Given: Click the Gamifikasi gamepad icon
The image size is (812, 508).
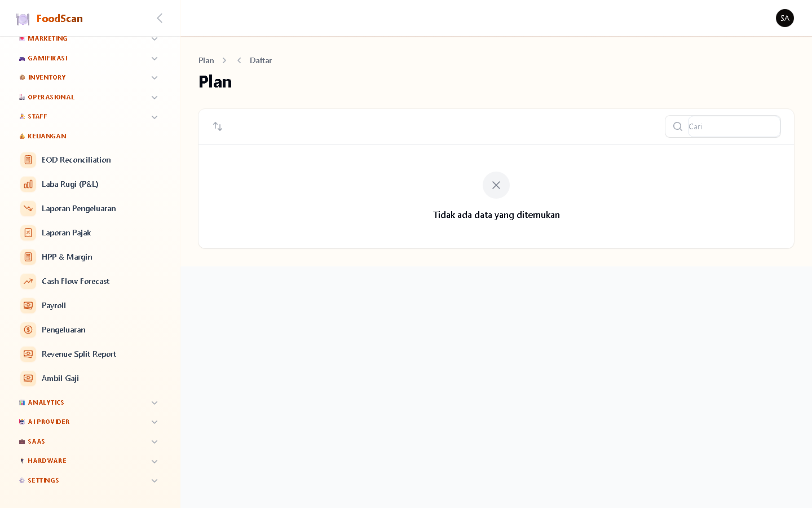Looking at the screenshot, I should pos(22,58).
